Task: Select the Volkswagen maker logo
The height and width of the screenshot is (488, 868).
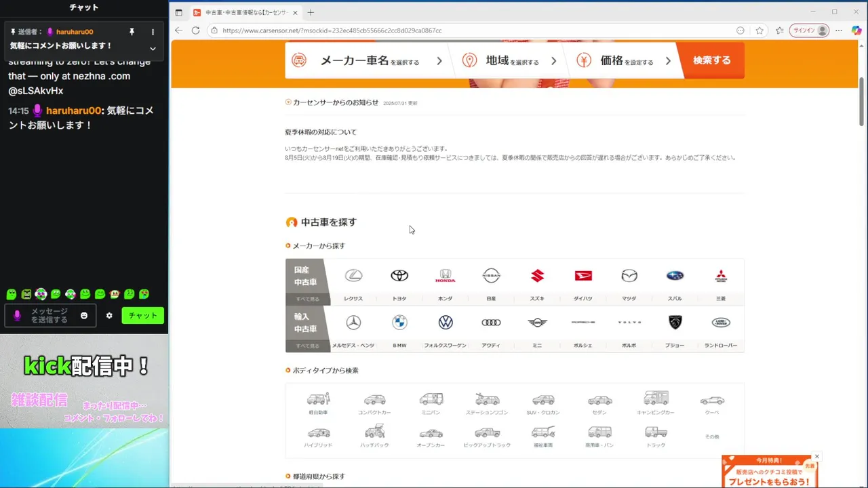Action: (x=446, y=323)
